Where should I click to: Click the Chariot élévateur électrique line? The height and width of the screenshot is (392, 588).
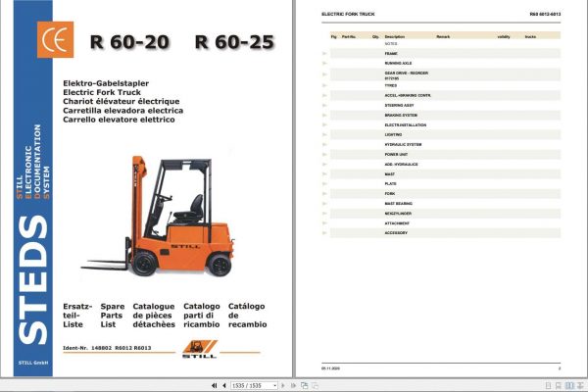coord(122,101)
